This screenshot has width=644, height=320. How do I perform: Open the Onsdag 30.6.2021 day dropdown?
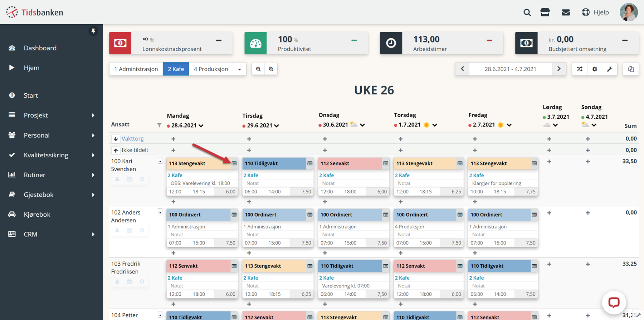click(362, 125)
